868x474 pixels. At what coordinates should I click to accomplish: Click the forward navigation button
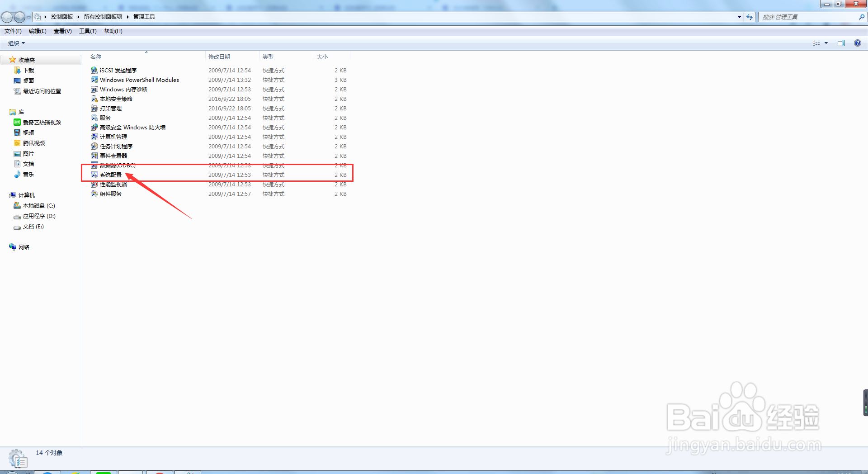tap(19, 17)
